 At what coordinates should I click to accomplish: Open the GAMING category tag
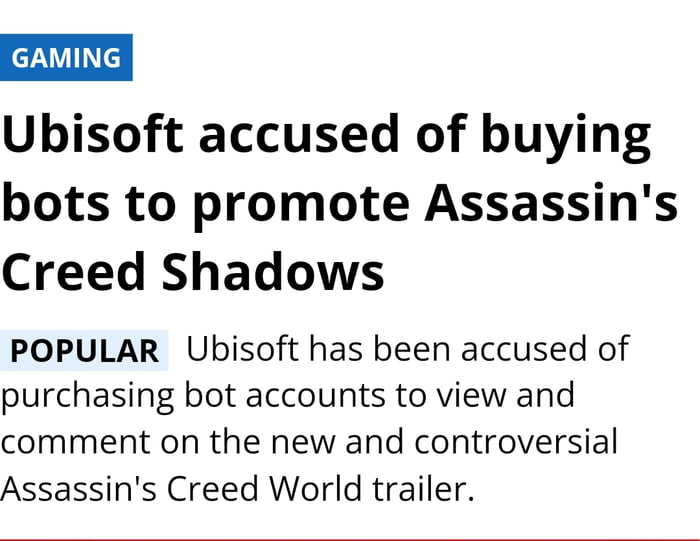66,57
